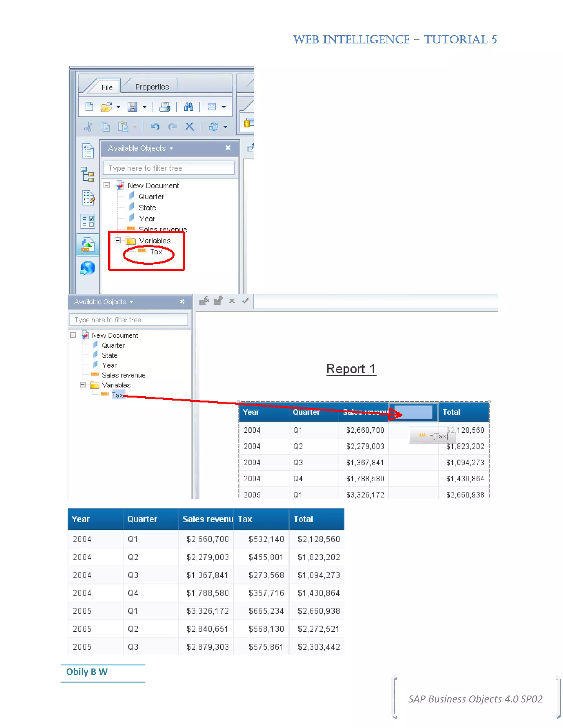Select Year in the upper object tree
This screenshot has height=728, width=563.
point(147,219)
